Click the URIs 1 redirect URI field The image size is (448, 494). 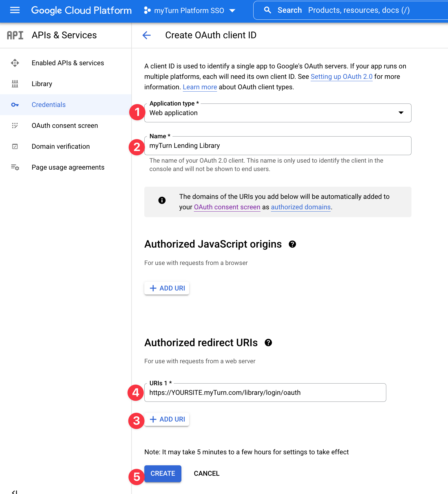[265, 393]
